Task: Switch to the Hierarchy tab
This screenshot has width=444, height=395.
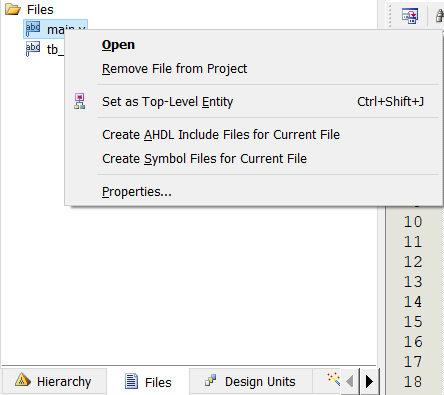Action: click(x=54, y=381)
